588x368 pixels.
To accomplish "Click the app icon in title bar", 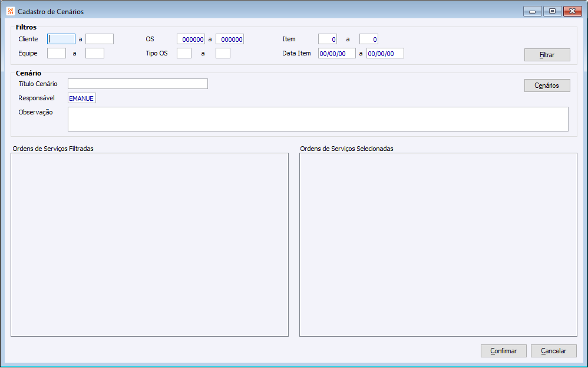I will click(x=11, y=11).
